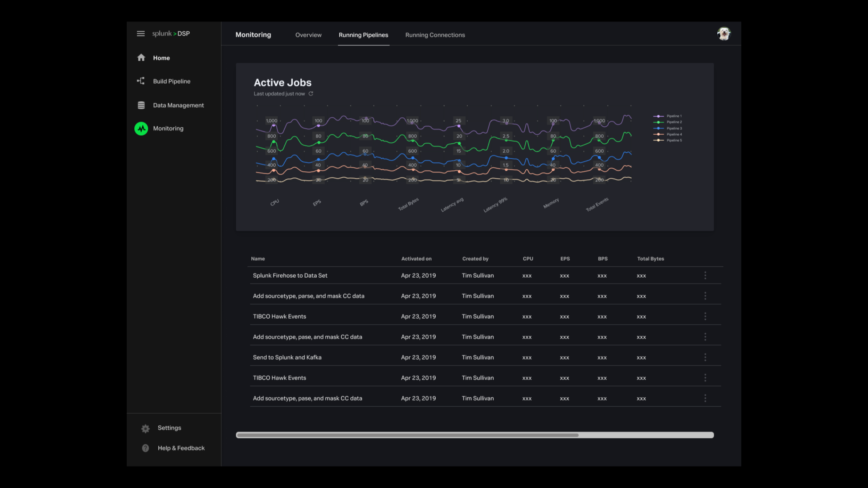This screenshot has width=868, height=488.
Task: Open options menu for Splunk Firehose row
Action: coord(705,276)
